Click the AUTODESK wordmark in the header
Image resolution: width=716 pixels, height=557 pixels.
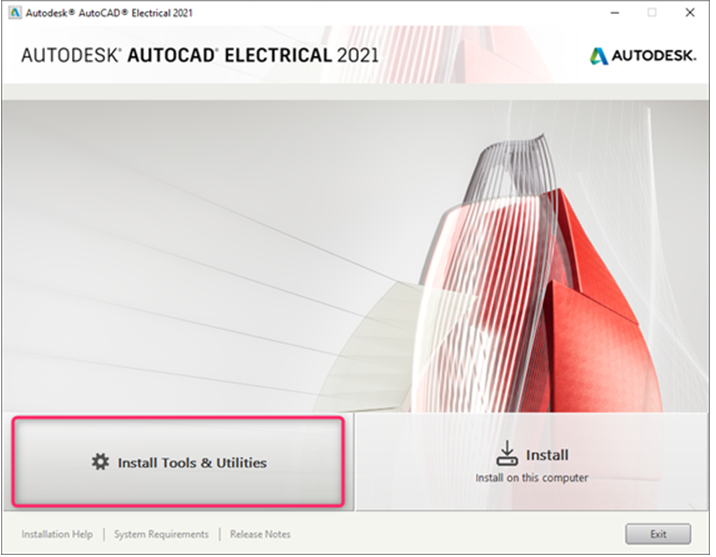point(655,56)
